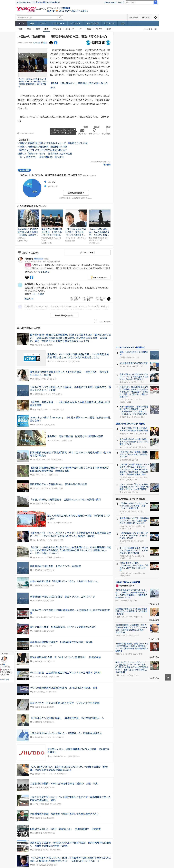The image size is (174, 868).
Task: Open トピックス一覧 link
Action: tap(149, 29)
